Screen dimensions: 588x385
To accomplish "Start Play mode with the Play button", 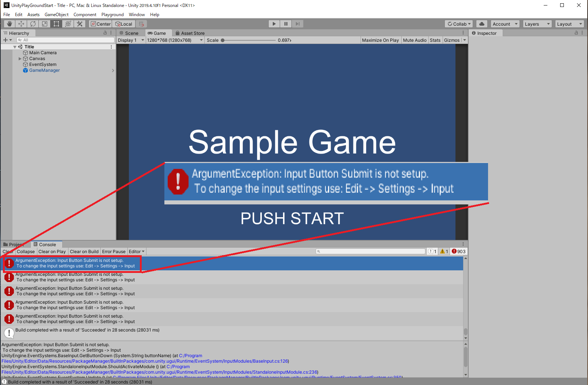I will [x=274, y=24].
